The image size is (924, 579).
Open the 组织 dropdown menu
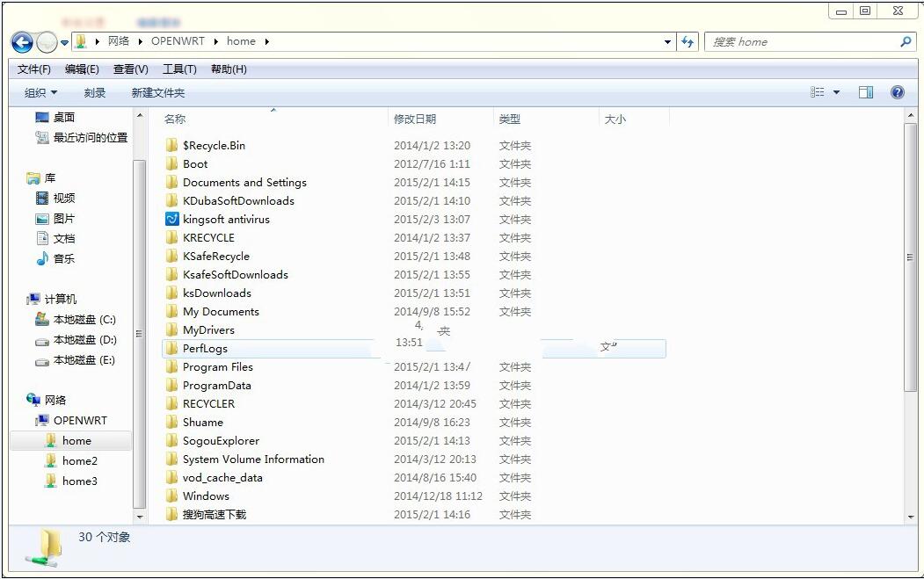[40, 92]
